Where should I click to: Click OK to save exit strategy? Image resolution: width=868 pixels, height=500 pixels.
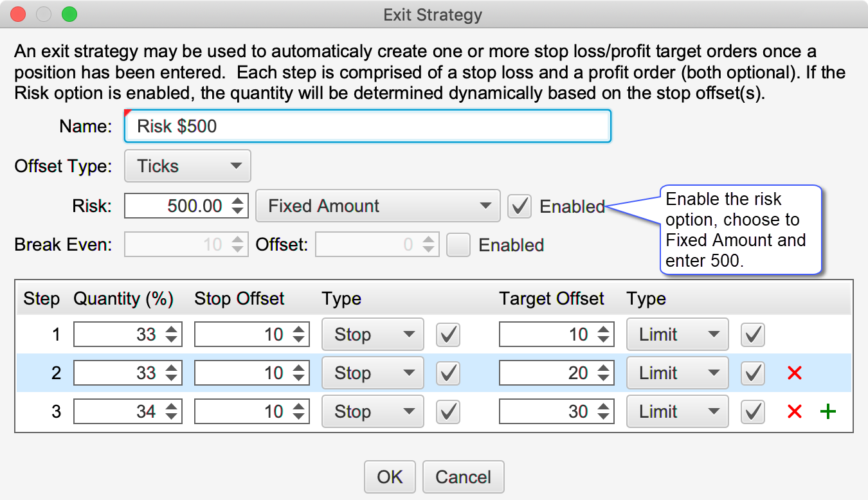click(x=390, y=477)
